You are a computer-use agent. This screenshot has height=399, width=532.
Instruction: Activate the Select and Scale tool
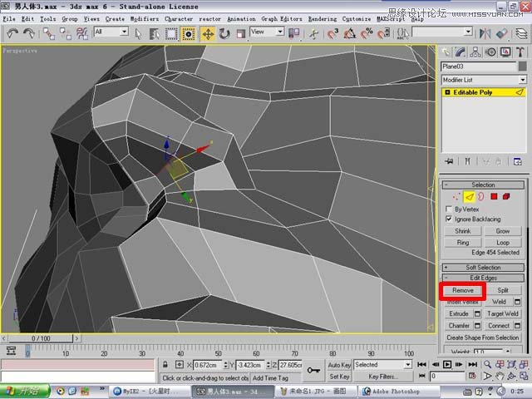click(x=241, y=33)
